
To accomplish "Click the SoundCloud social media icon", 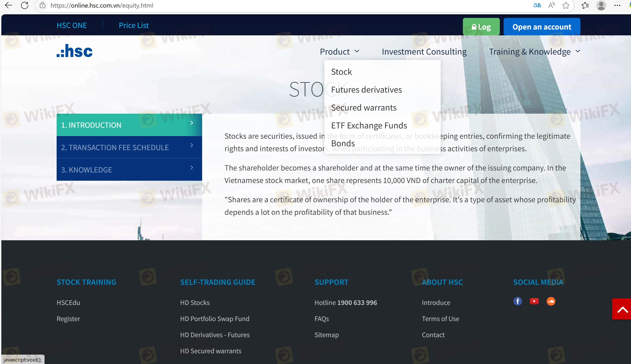I will pyautogui.click(x=551, y=301).
